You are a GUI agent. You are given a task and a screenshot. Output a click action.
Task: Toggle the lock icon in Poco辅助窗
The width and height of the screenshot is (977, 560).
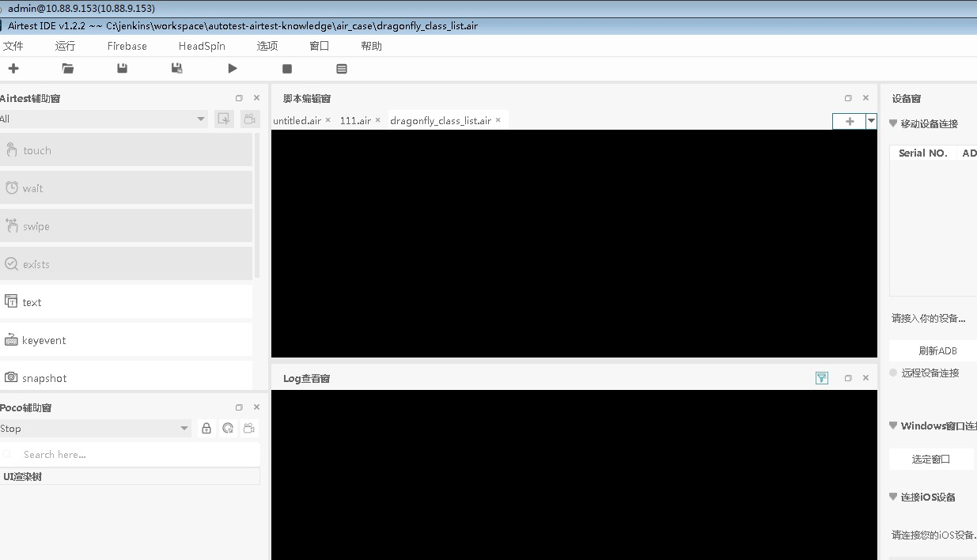(206, 428)
